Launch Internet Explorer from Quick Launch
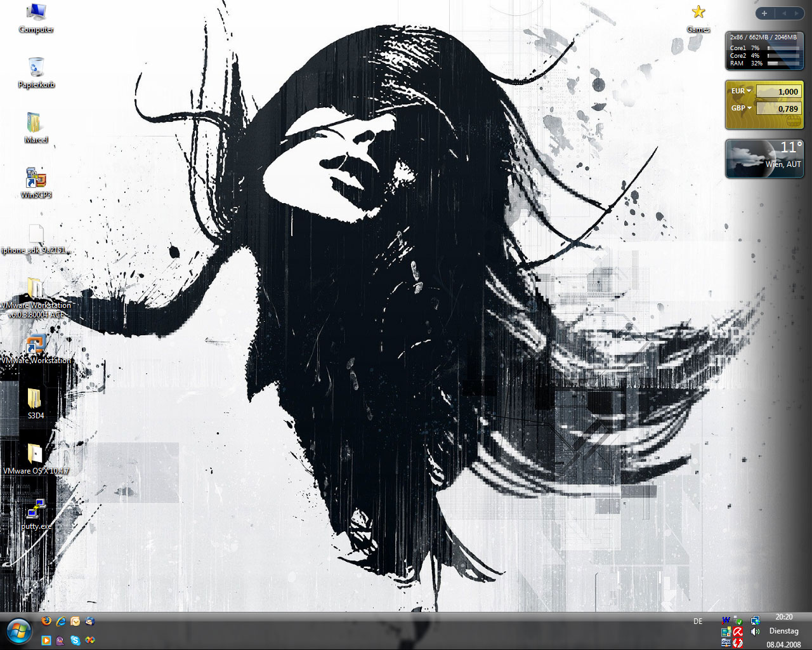Image resolution: width=812 pixels, height=650 pixels. pos(61,621)
